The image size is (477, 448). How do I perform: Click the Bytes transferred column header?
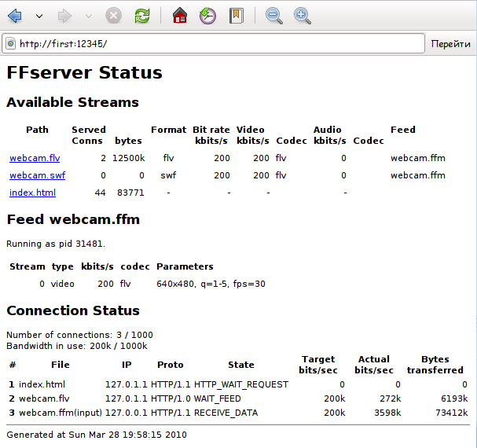tap(435, 365)
